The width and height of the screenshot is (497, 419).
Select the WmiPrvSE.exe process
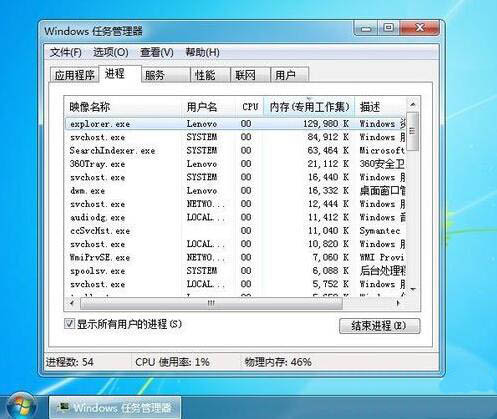(235, 257)
